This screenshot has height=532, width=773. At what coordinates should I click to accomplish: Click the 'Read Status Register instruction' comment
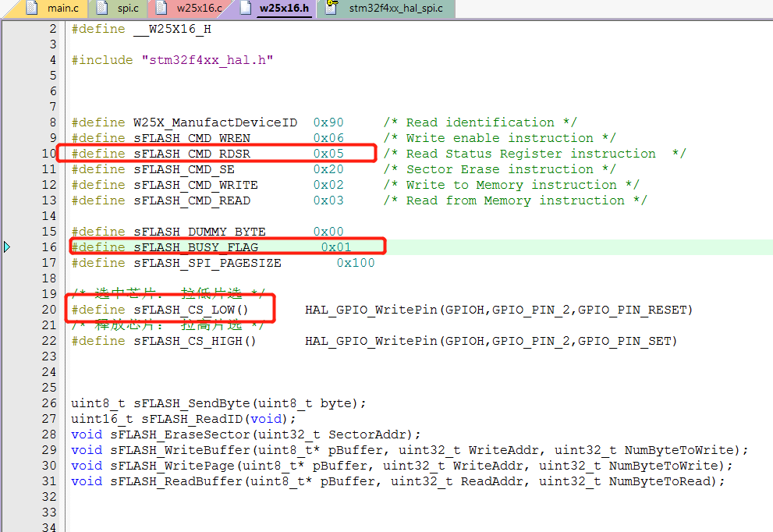tap(534, 154)
